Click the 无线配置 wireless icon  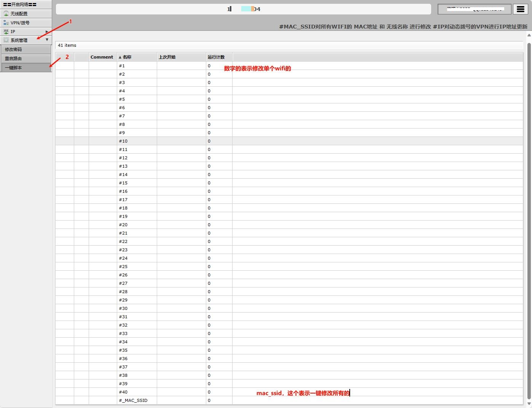click(x=6, y=13)
